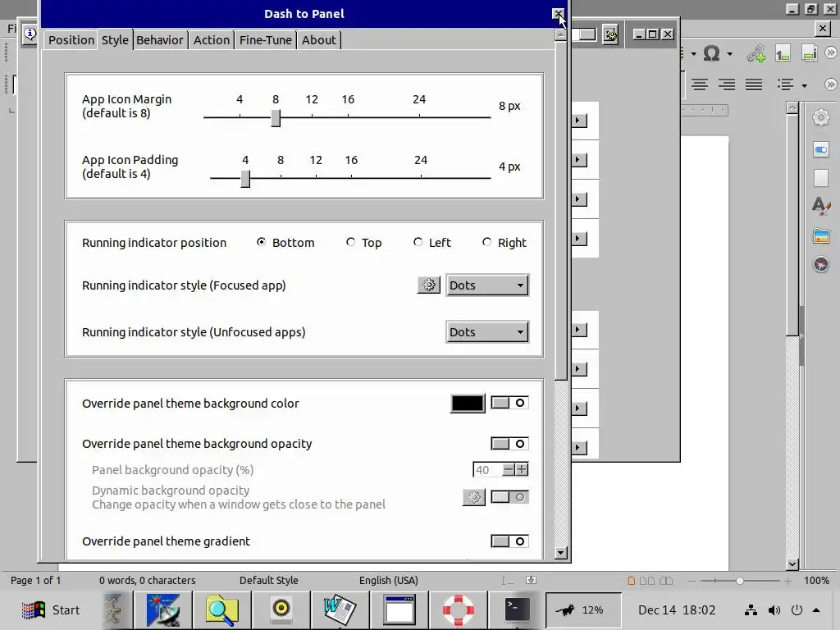
Task: Open Sidebar Settings gear in Writer sidebar
Action: [820, 117]
